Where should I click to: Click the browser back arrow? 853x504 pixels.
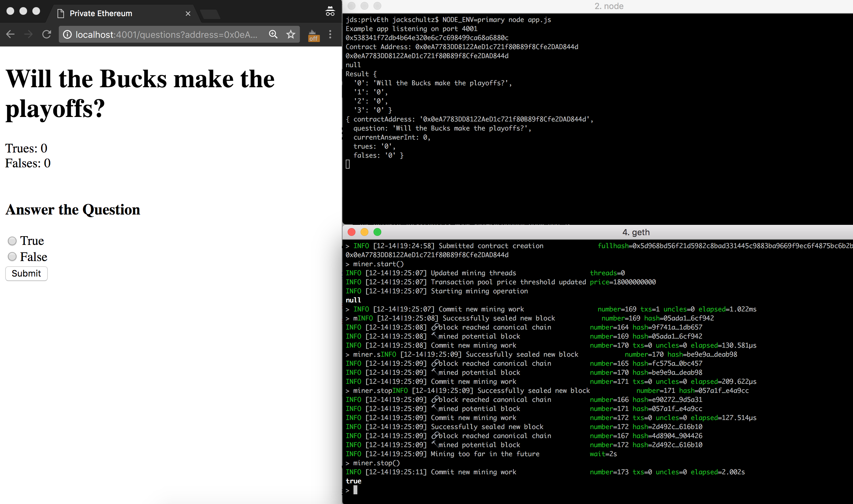10,34
